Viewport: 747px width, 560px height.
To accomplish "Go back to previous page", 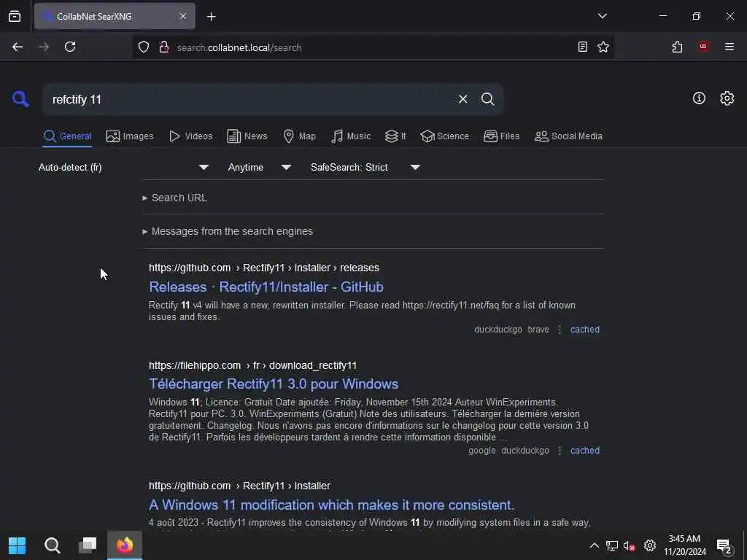I will coord(18,47).
